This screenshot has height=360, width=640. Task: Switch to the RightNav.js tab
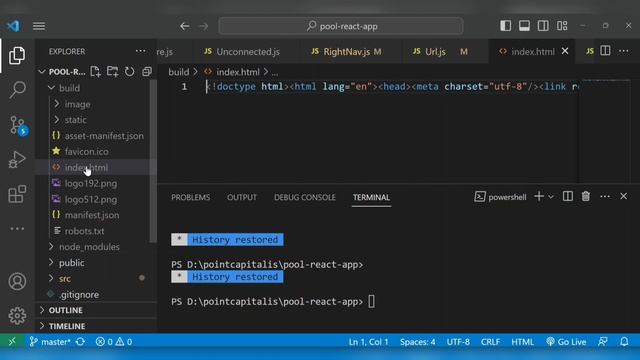[x=346, y=51]
